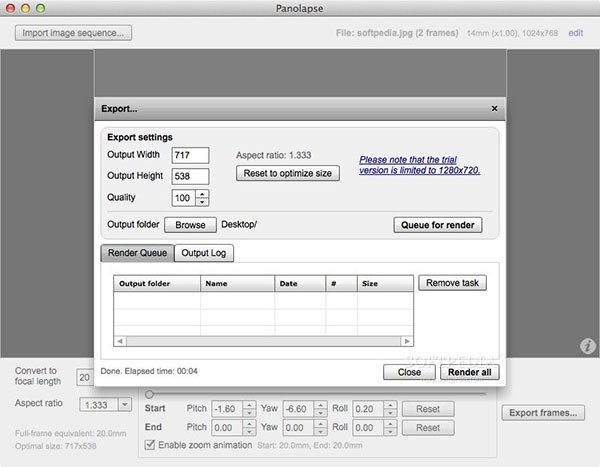Click the Start Yaw value field
Screen dimensions: 600x467
(x=298, y=409)
